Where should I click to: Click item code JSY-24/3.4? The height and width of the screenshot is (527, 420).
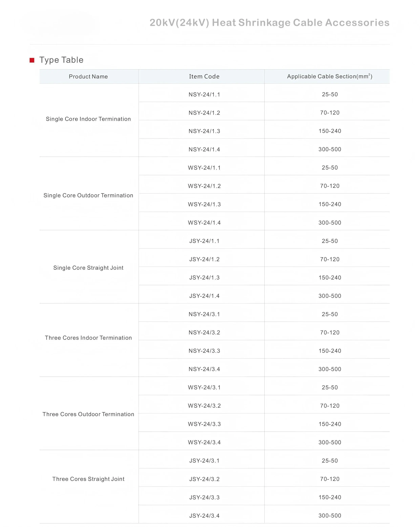[x=204, y=516]
